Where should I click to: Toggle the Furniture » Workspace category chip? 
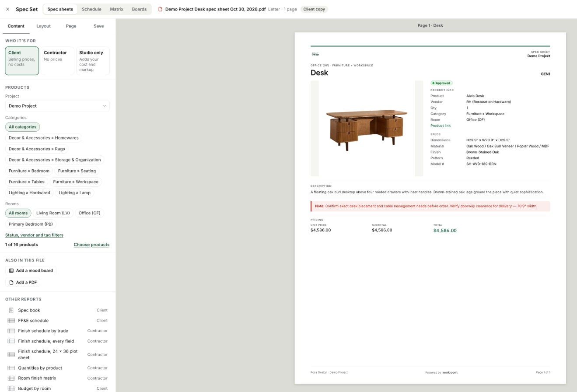pyautogui.click(x=76, y=182)
